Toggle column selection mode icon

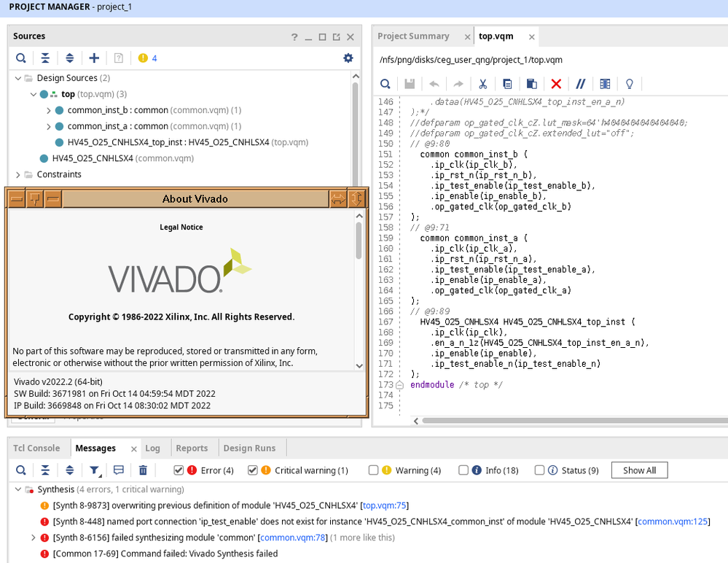click(605, 84)
